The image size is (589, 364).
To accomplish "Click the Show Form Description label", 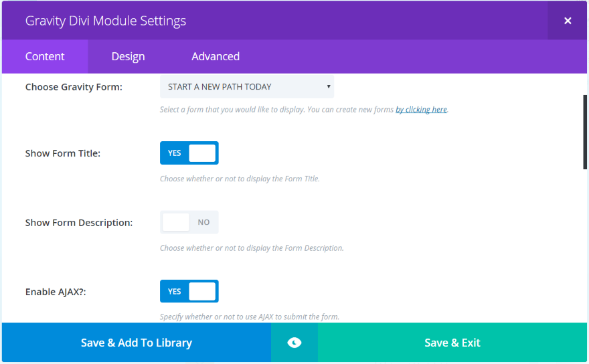I will click(79, 222).
